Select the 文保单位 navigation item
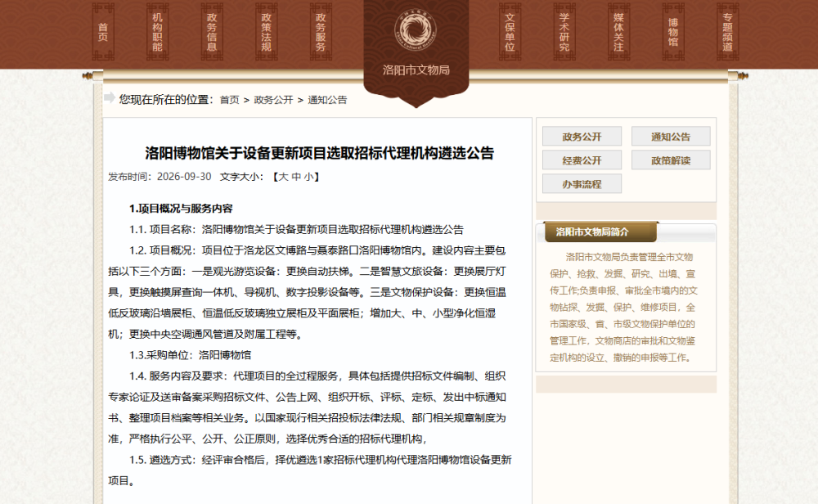 (510, 32)
